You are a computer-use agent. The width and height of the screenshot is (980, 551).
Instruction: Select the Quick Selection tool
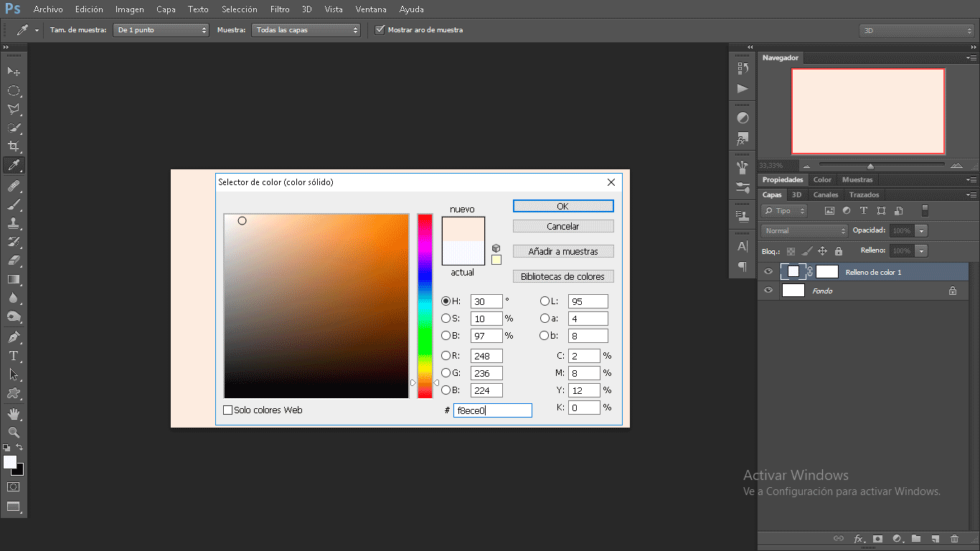point(13,128)
